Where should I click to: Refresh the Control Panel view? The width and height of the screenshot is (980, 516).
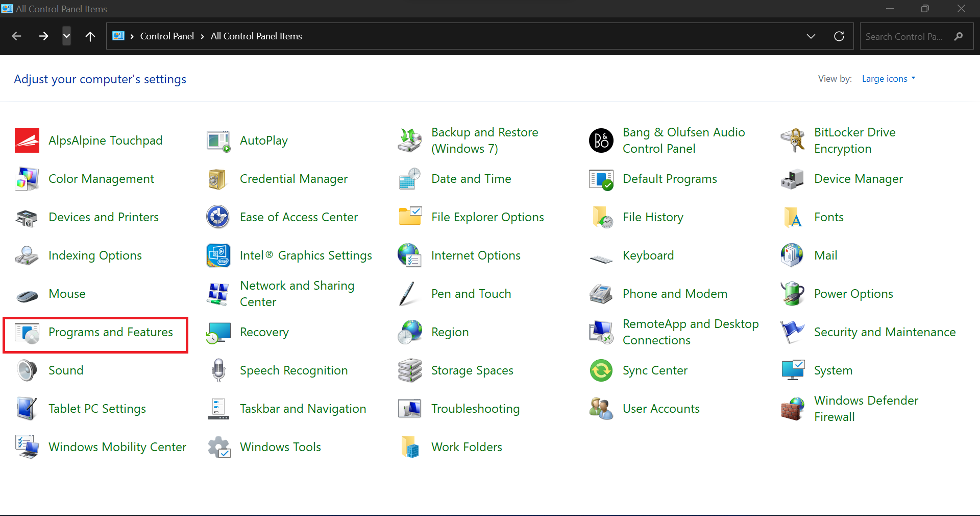(x=839, y=36)
